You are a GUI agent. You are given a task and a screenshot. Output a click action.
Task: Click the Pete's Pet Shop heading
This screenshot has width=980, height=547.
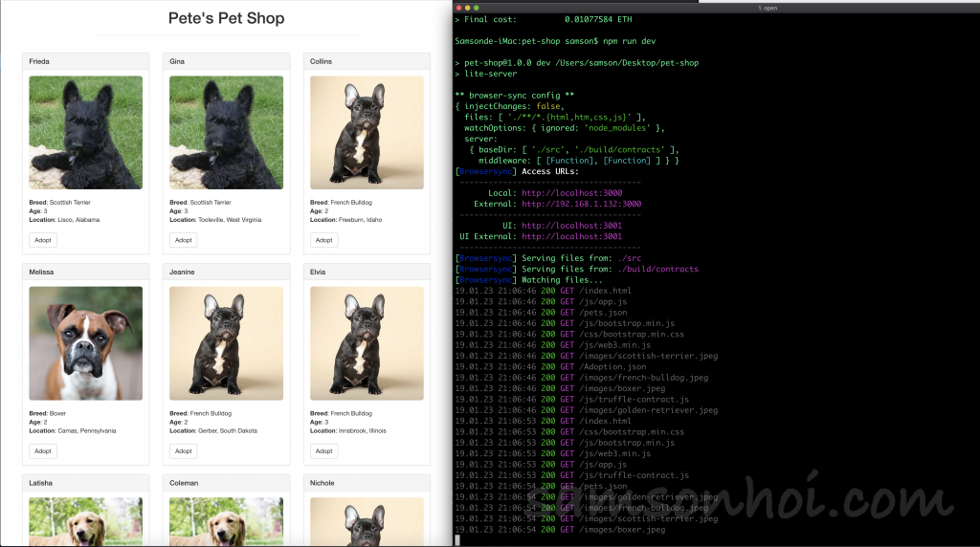pyautogui.click(x=226, y=18)
